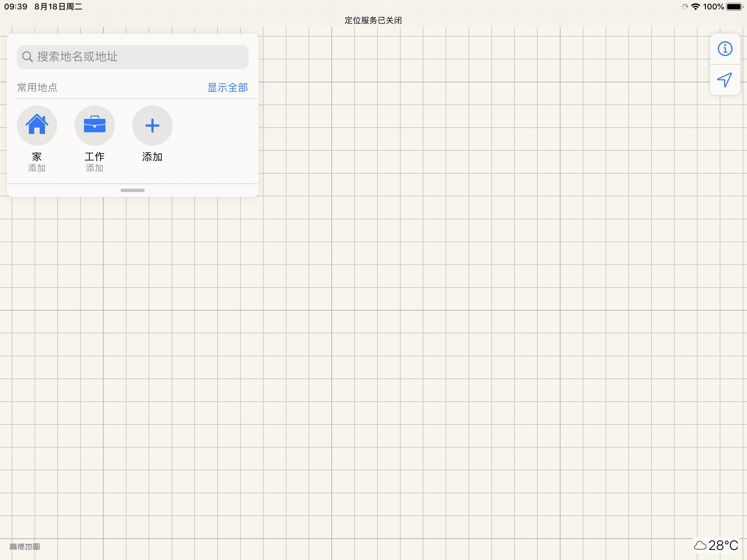The width and height of the screenshot is (747, 560).
Task: Tap the location tracking arrow
Action: pos(725,80)
